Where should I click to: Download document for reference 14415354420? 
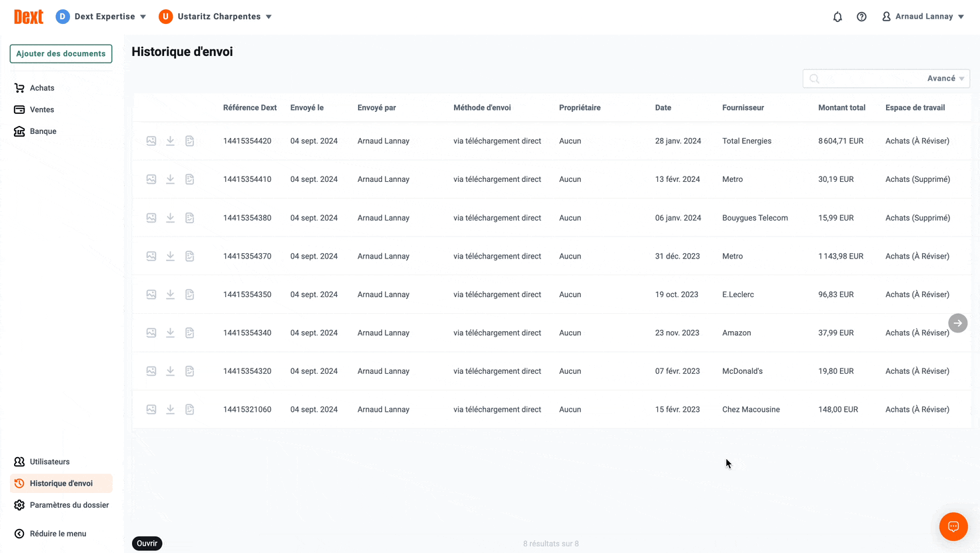171,141
